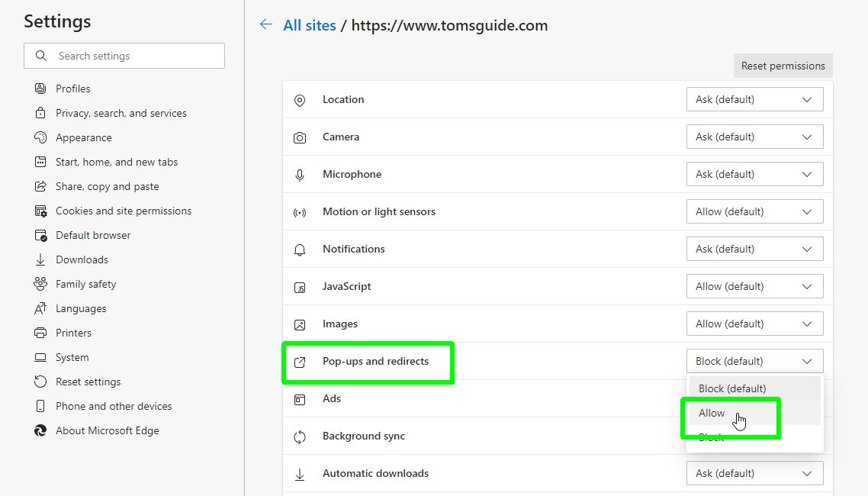Screen dimensions: 868x496
Task: Open Cookies and site permissions settings
Action: click(x=123, y=211)
